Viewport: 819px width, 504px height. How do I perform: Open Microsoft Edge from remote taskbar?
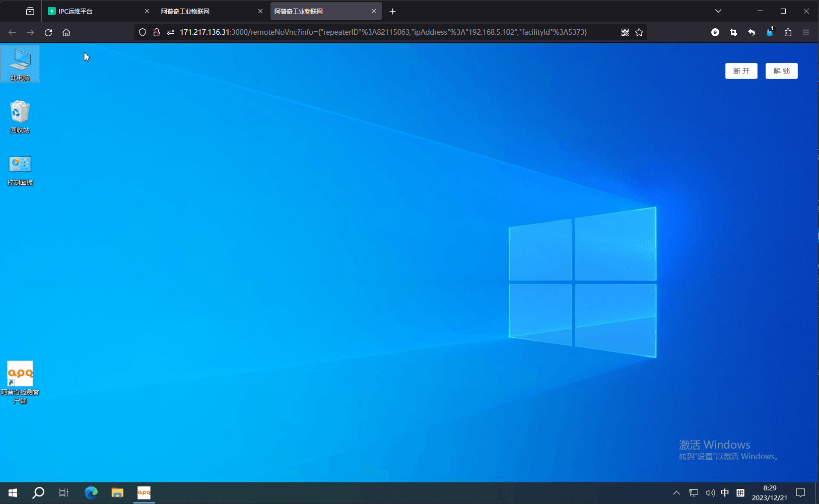pos(91,493)
